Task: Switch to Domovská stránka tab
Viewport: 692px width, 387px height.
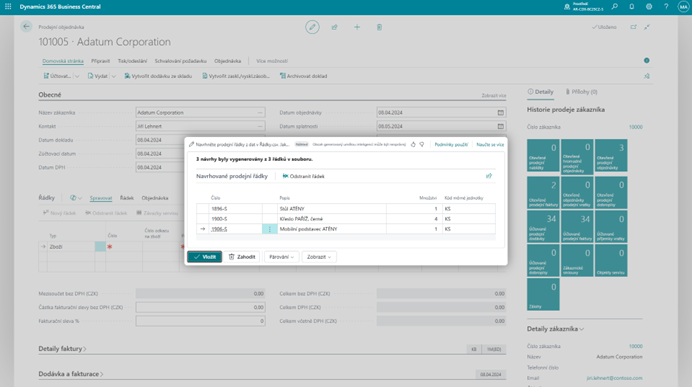Action: pyautogui.click(x=63, y=61)
